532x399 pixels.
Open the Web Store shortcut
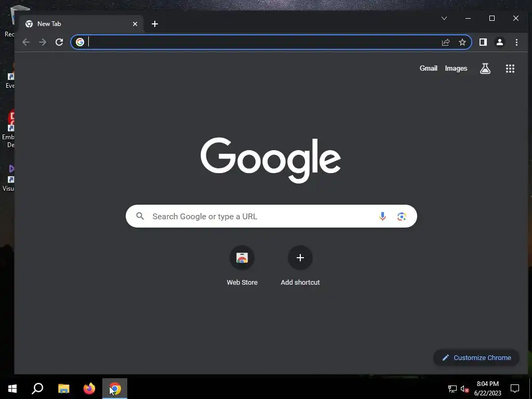(x=242, y=267)
